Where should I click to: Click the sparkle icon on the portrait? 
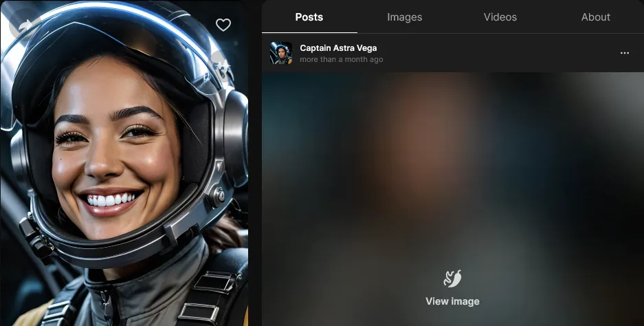(x=221, y=64)
